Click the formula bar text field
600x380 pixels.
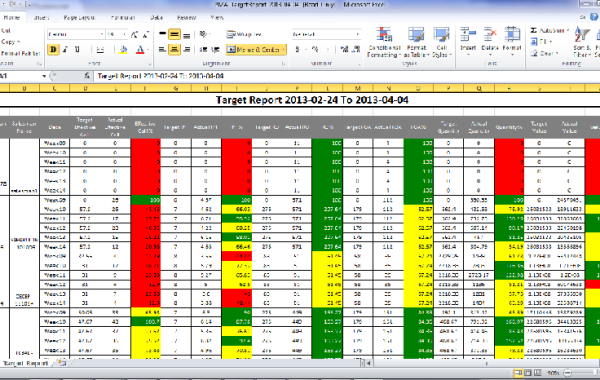point(344,76)
